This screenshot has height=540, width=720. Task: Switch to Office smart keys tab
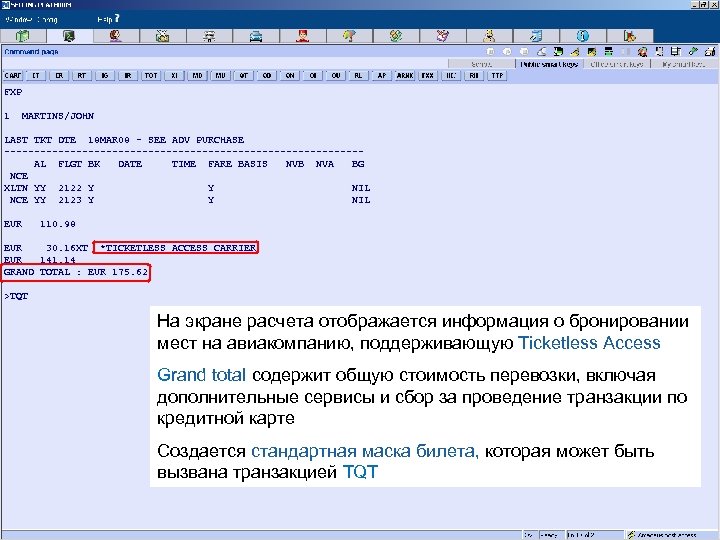pos(617,64)
